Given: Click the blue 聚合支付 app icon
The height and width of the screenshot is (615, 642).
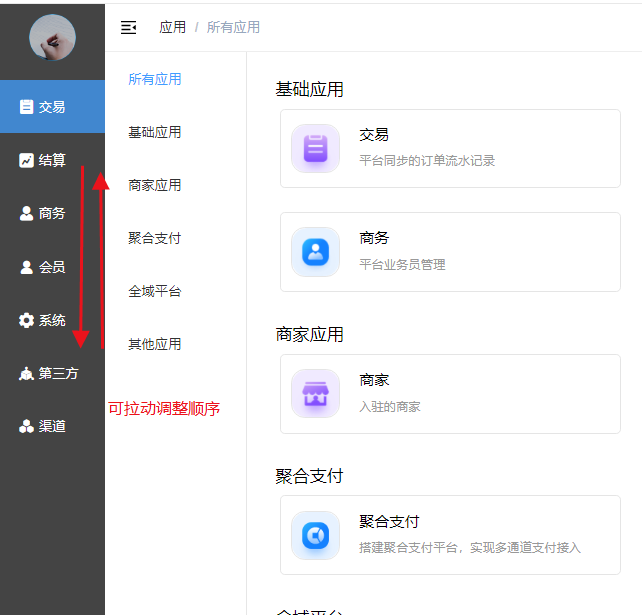Looking at the screenshot, I should point(316,535).
